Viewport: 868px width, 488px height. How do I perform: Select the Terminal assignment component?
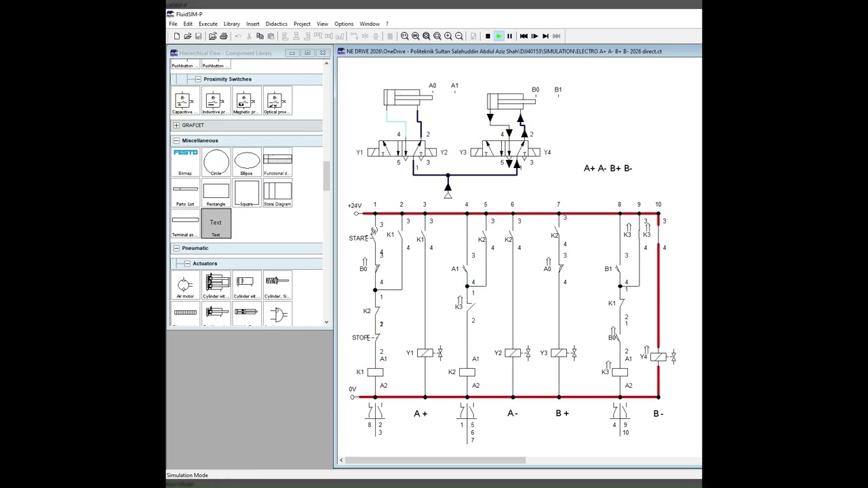click(185, 224)
